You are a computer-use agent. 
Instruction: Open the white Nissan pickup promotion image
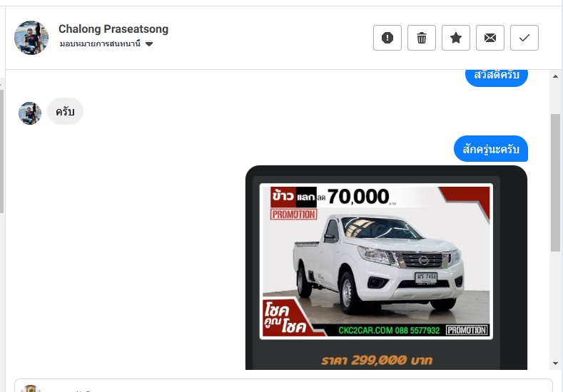(x=376, y=262)
